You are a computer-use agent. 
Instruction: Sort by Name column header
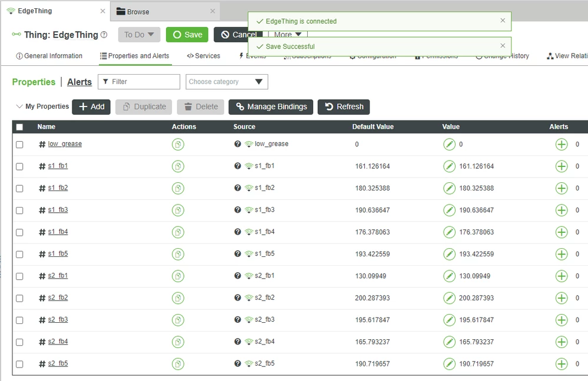tap(46, 126)
